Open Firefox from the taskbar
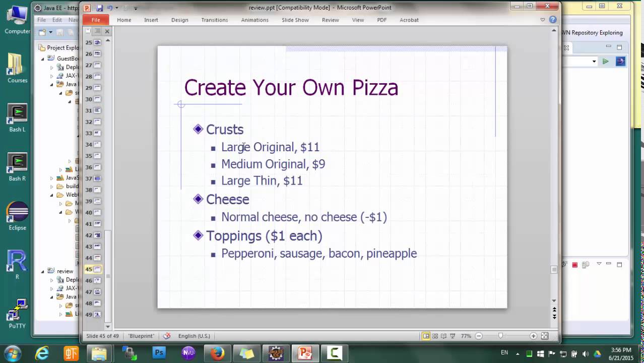Image resolution: width=644 pixels, height=363 pixels. 217,353
